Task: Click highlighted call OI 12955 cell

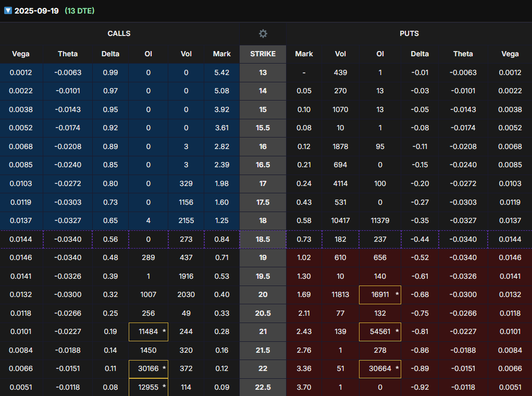Action: click(149, 387)
